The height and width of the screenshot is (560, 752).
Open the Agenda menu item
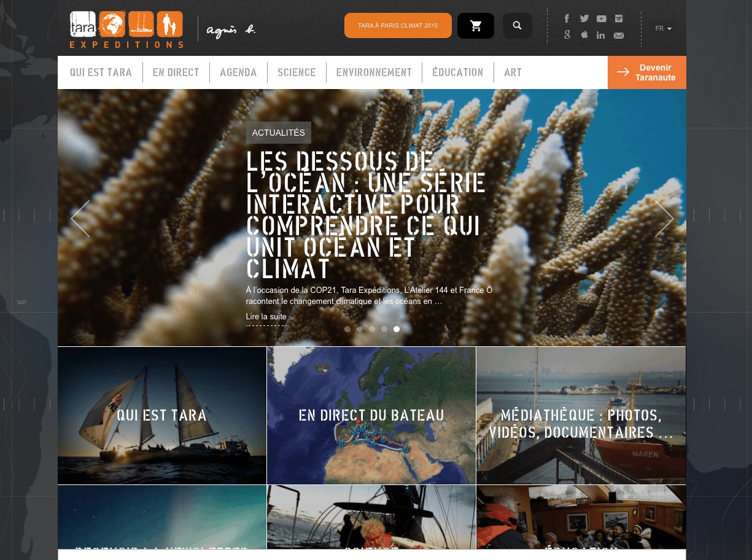pyautogui.click(x=238, y=72)
